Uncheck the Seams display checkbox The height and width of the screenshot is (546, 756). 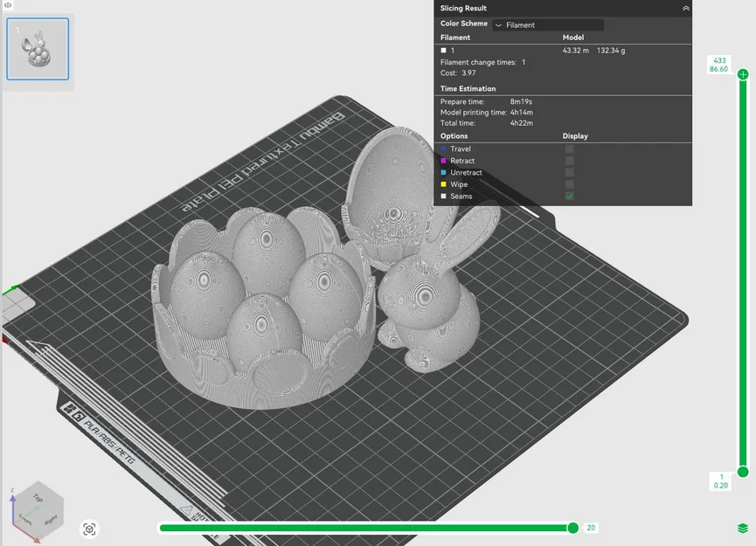pyautogui.click(x=570, y=197)
